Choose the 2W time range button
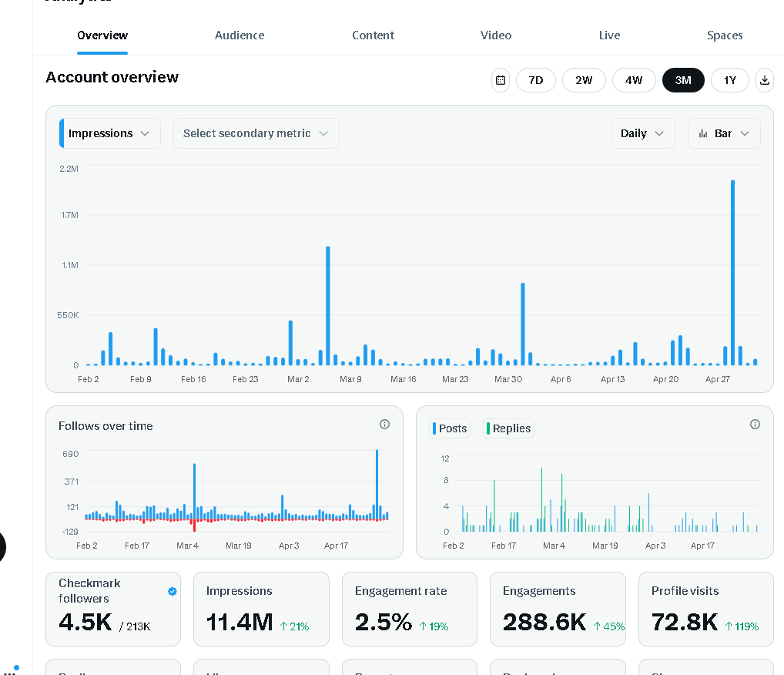The width and height of the screenshot is (784, 675). [x=584, y=80]
